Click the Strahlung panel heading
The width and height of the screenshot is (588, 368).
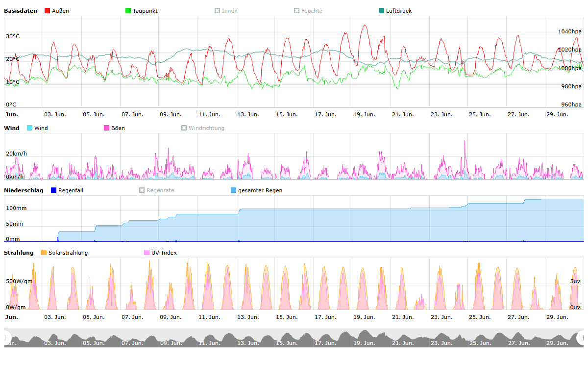[x=19, y=253]
